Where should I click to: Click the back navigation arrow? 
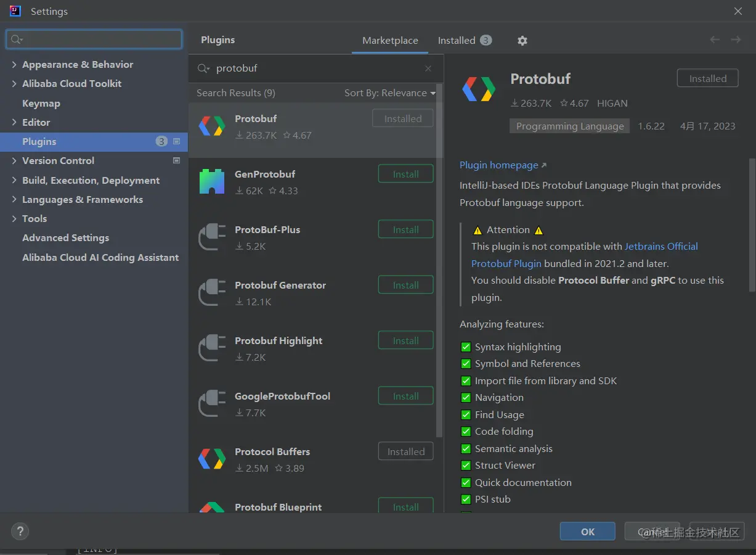[x=715, y=39]
